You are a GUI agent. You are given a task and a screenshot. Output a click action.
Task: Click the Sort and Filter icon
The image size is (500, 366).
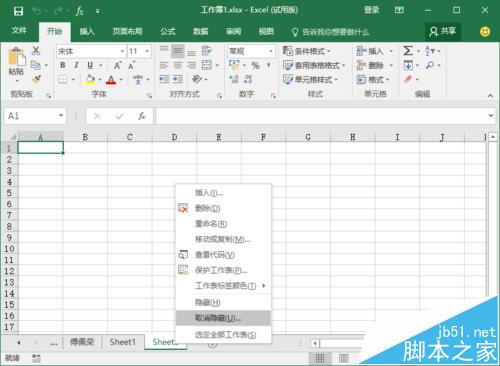[430, 51]
